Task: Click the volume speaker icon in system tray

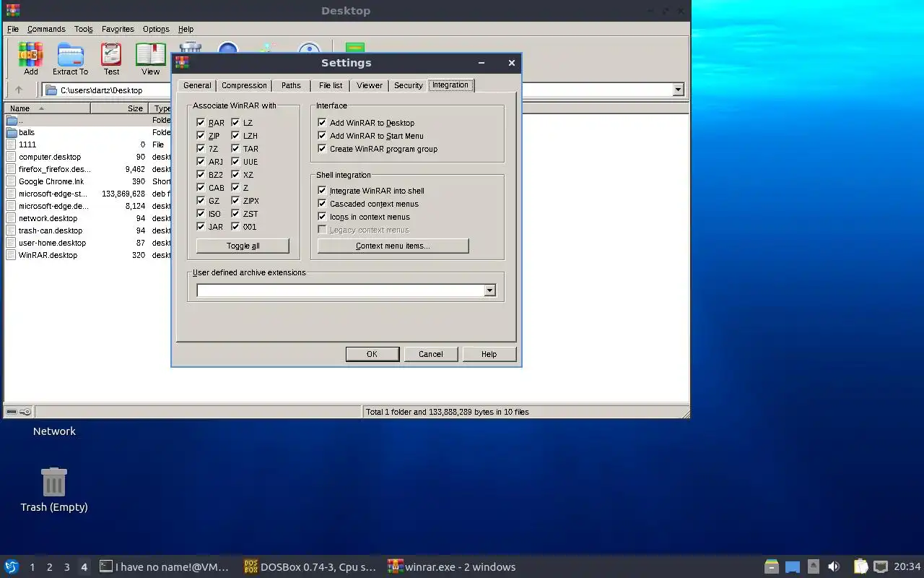Action: (x=834, y=566)
